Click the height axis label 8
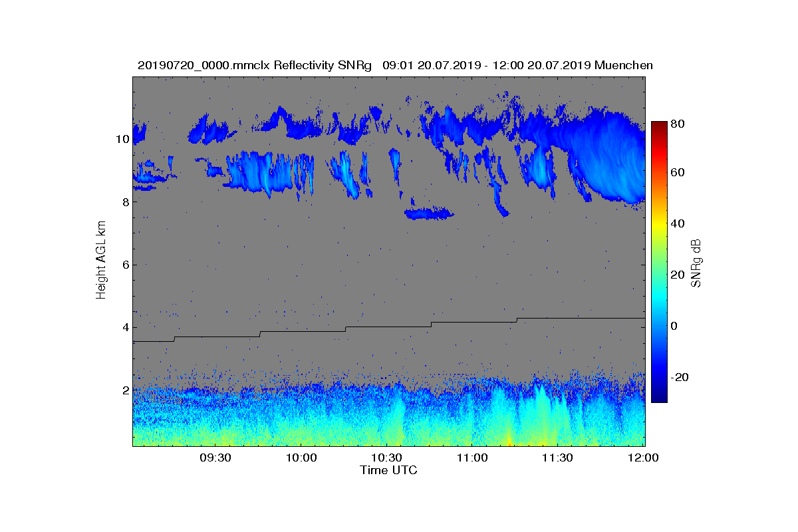Viewport: 798px width, 532px height. (x=124, y=201)
